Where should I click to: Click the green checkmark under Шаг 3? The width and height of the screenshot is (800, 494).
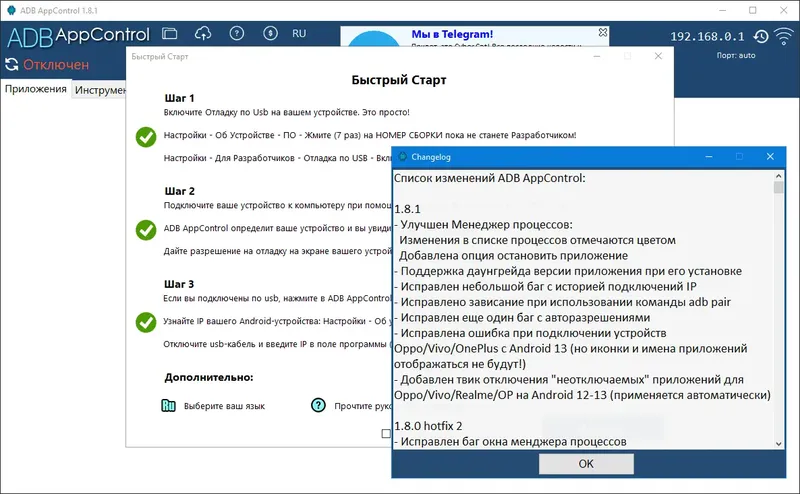[x=146, y=322]
